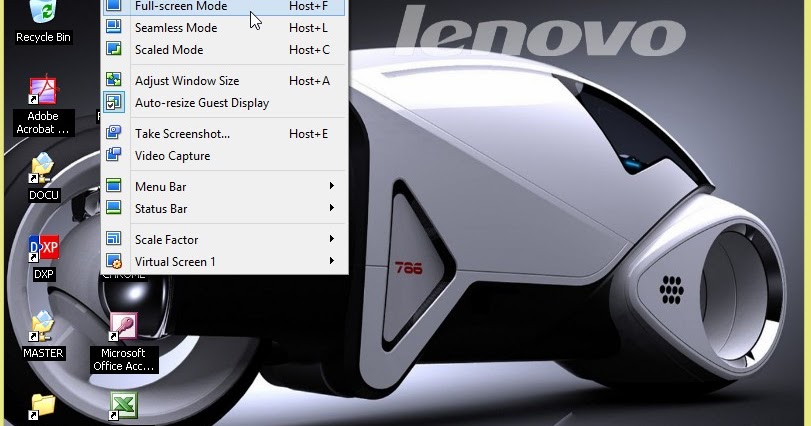Click the Auto-resize Guest Display checked icon
Screen dimensions: 811x426
click(113, 102)
